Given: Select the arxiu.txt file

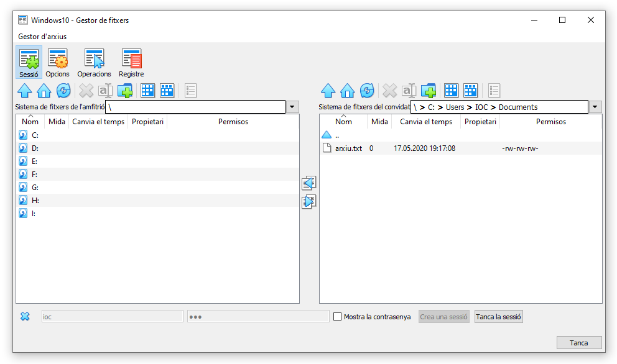Looking at the screenshot, I should coord(348,148).
